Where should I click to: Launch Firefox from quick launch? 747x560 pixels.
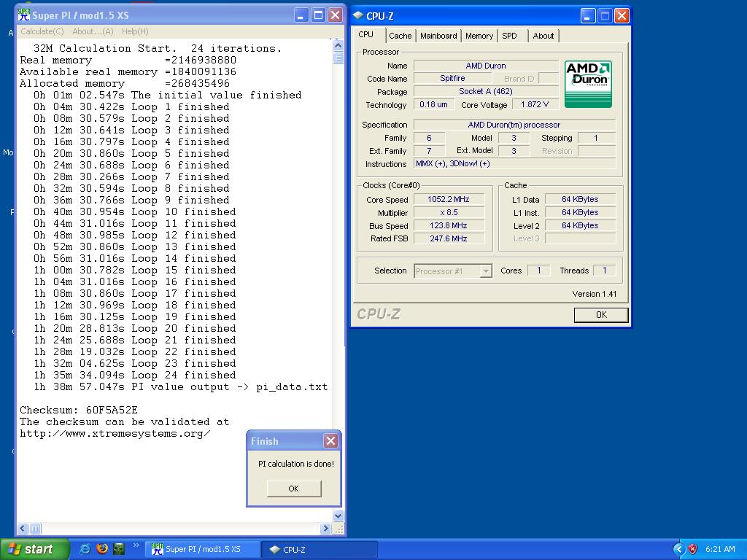point(102,548)
